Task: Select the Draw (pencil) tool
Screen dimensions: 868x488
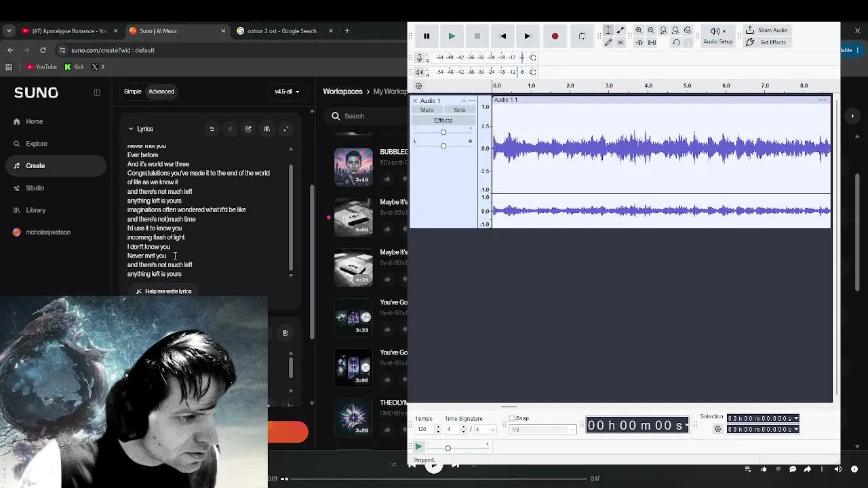Action: [x=608, y=43]
